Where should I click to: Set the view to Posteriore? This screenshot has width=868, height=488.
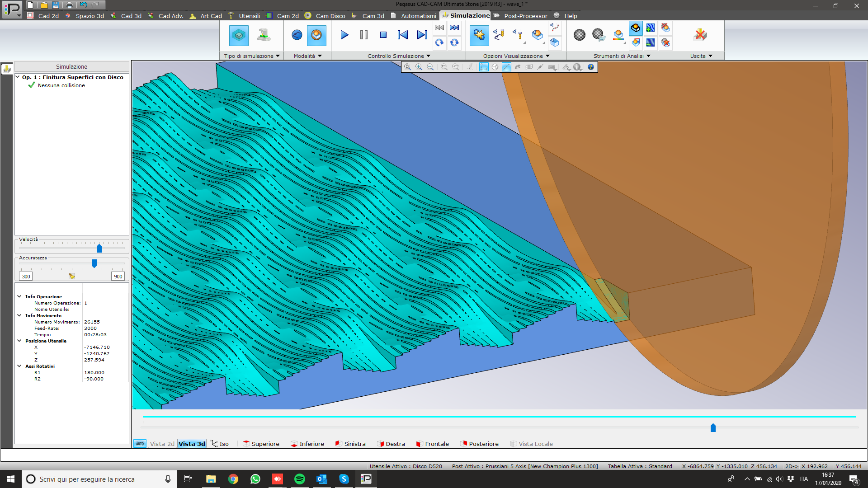(479, 444)
